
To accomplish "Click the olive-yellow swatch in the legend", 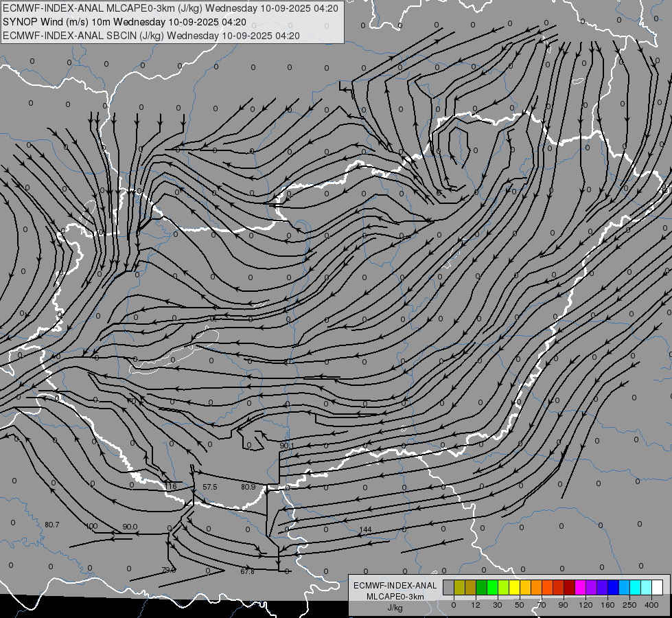I will pos(459,587).
